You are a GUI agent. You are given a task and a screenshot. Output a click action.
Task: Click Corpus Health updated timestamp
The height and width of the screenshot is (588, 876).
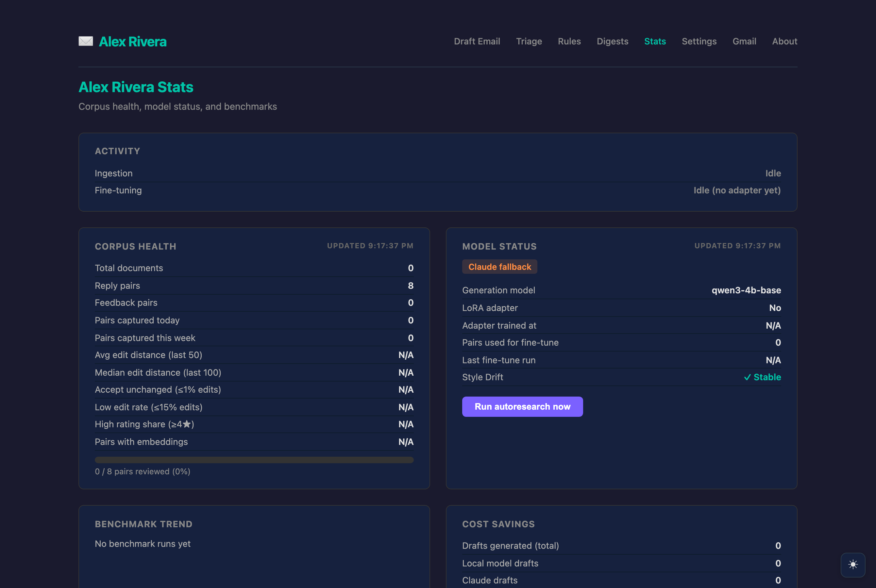370,246
